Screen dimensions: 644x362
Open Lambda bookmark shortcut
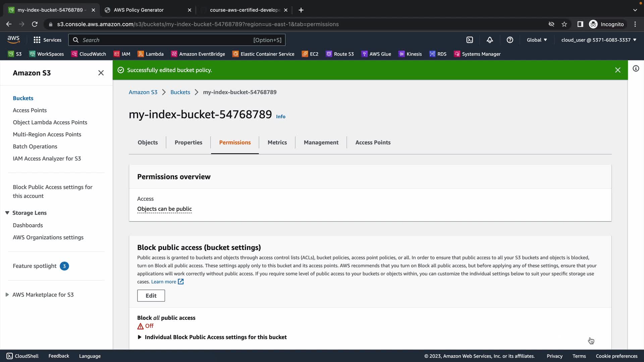click(151, 54)
